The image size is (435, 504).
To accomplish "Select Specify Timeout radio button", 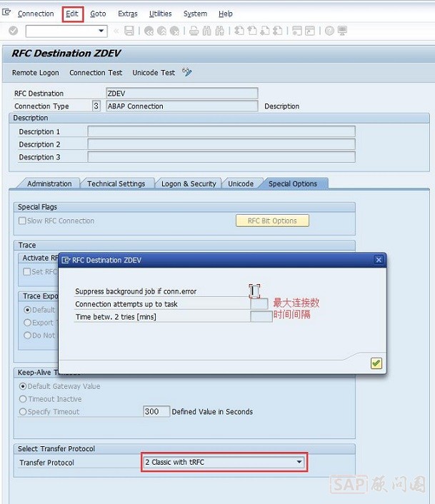I will pos(23,412).
